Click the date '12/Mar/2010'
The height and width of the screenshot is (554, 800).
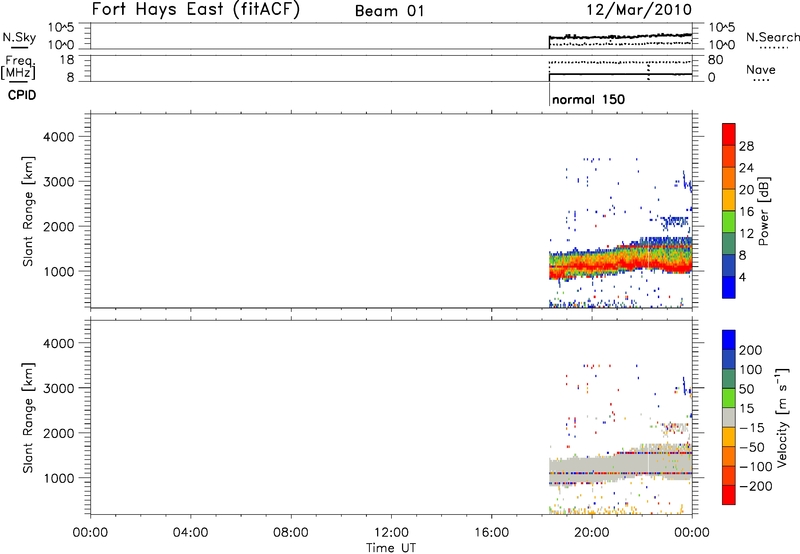(639, 10)
